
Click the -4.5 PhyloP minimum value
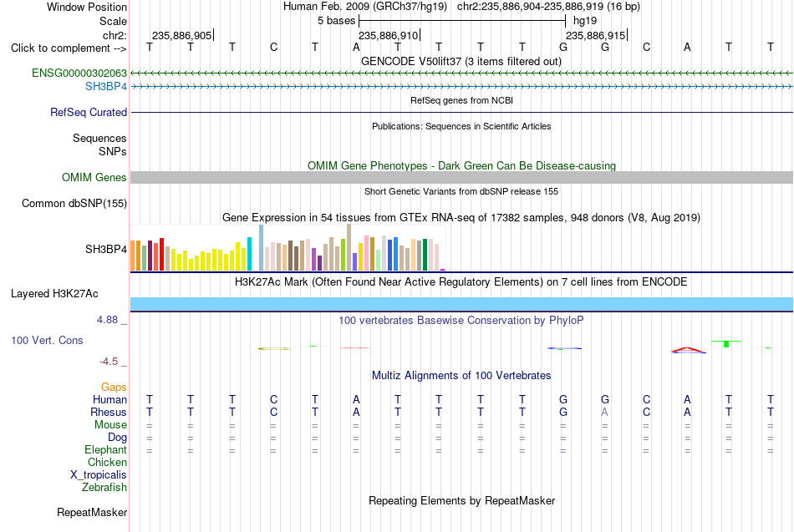coord(109,362)
